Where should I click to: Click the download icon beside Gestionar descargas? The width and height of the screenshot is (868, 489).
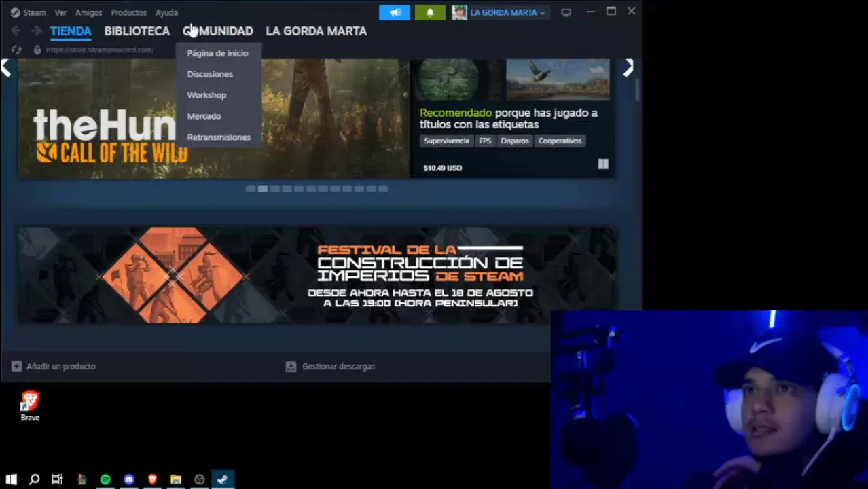[x=291, y=366]
